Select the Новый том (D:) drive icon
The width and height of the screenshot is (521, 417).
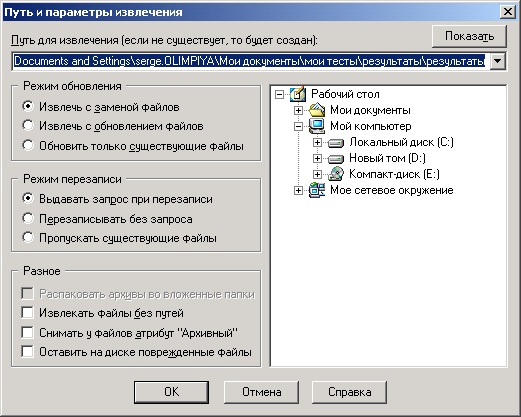(336, 158)
